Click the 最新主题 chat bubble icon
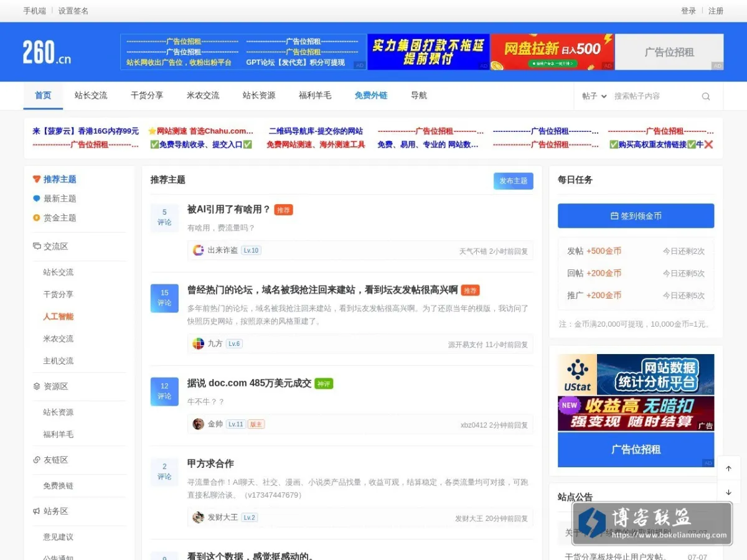The width and height of the screenshot is (747, 560). tap(37, 198)
